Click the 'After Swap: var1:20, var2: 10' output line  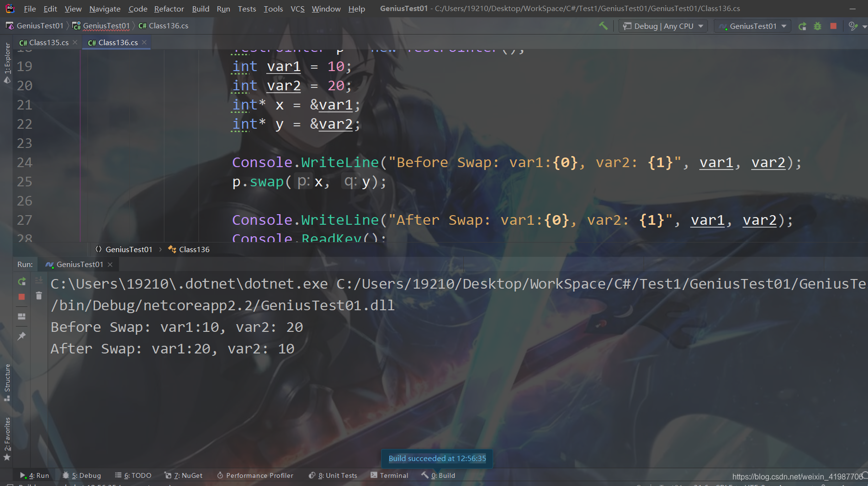point(173,349)
